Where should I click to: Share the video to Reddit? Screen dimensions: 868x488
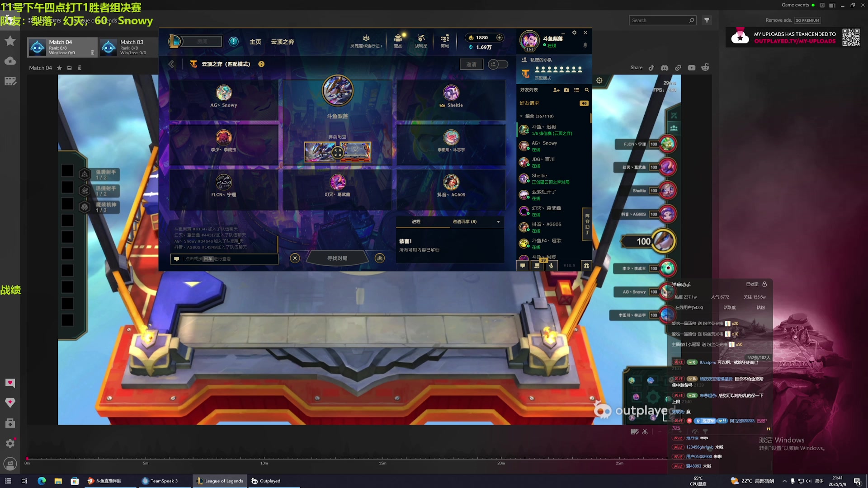(705, 68)
